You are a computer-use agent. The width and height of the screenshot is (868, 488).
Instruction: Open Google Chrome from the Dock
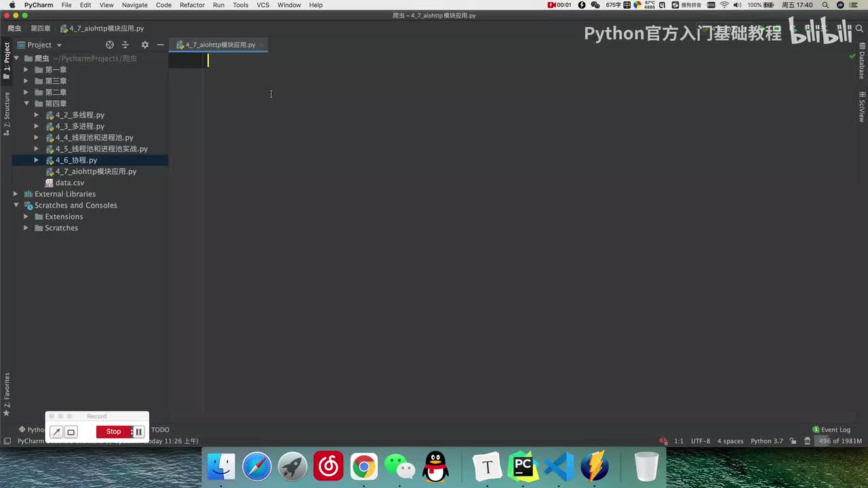coord(364,467)
